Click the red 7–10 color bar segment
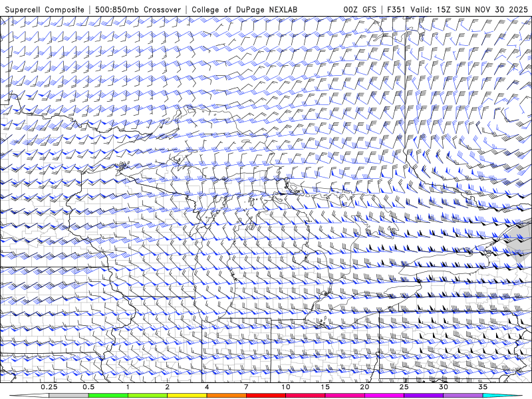Screen dimensions: 532x399 pos(266,396)
